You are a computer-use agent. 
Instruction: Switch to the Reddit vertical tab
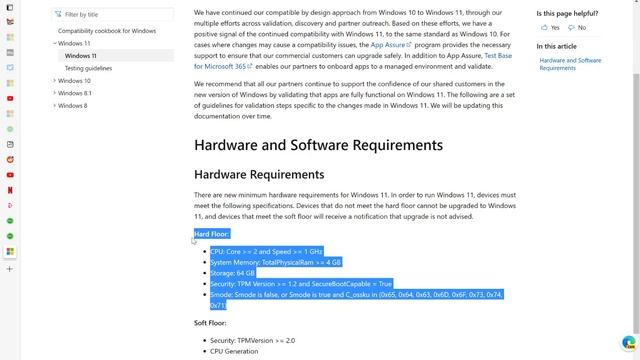point(10,160)
